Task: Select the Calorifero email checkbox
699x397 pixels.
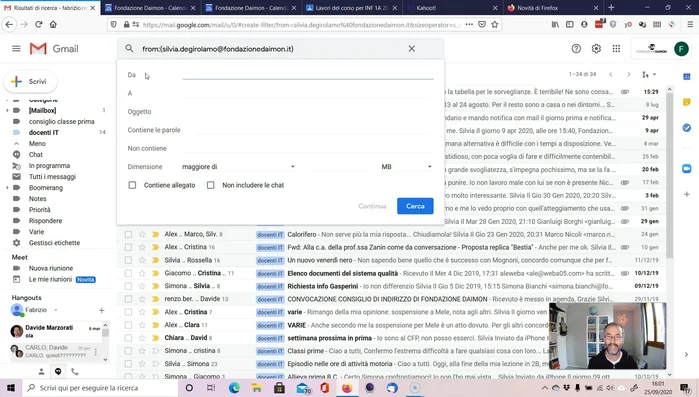Action: (128, 234)
